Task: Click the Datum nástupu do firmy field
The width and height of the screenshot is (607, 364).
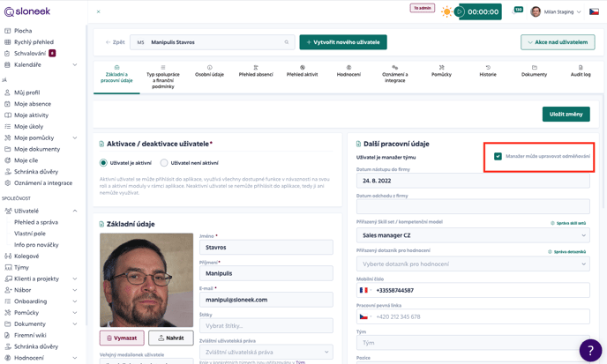Action: point(473,181)
